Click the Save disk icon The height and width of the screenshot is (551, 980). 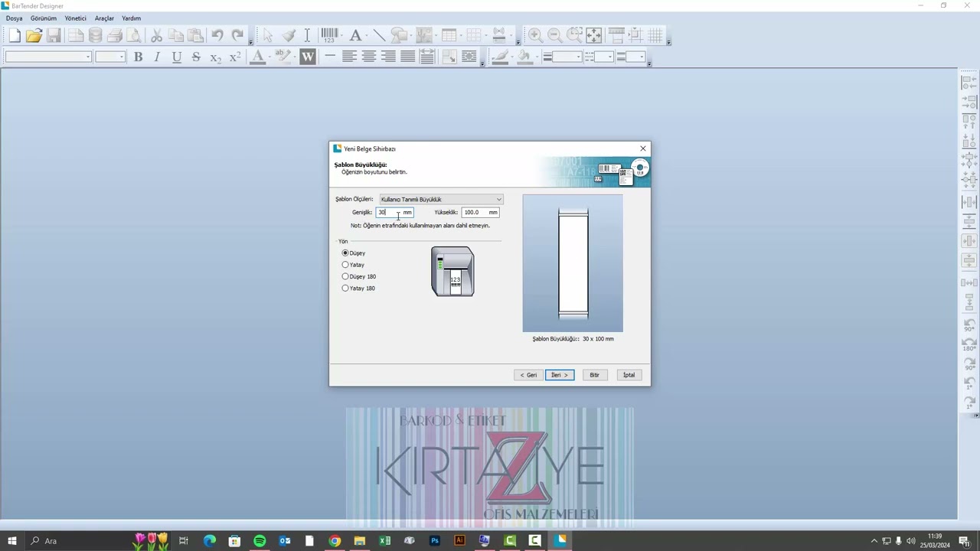[x=54, y=35]
